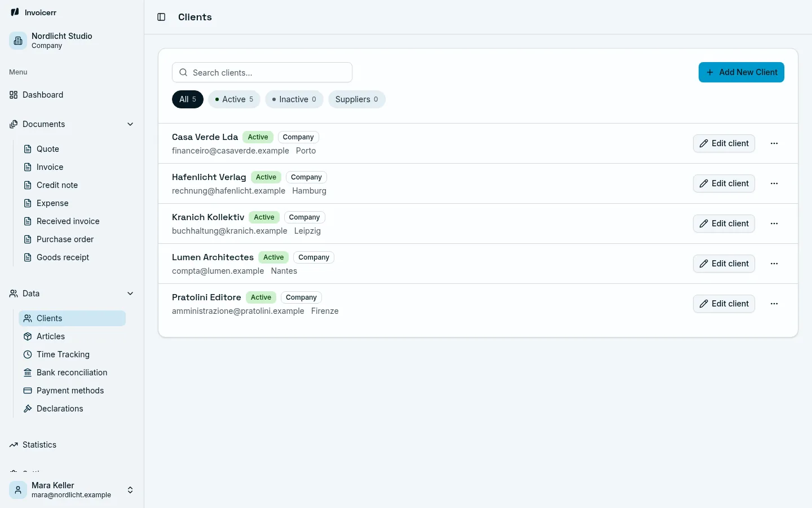Click the Dashboard grid icon
812x508 pixels.
(x=14, y=95)
